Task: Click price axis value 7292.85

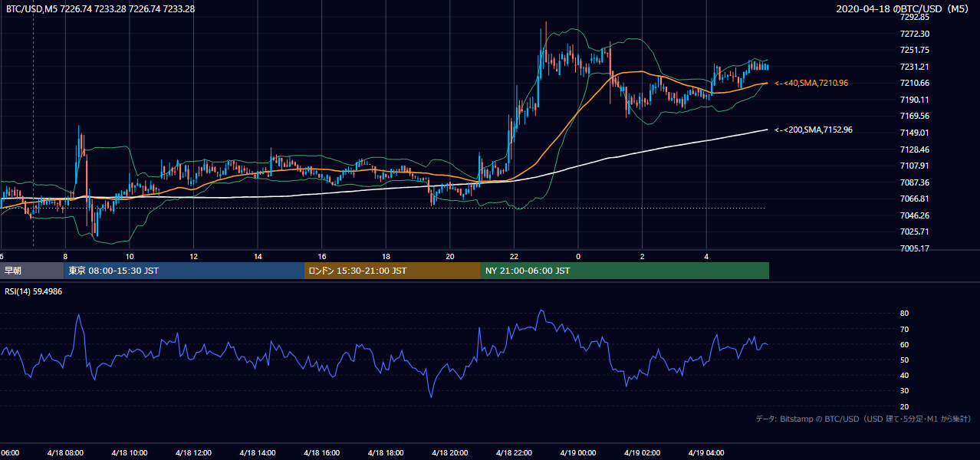Action: 915,17
